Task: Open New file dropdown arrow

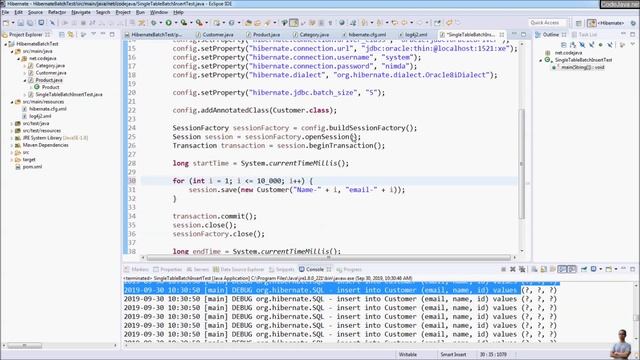Action: tap(13, 23)
